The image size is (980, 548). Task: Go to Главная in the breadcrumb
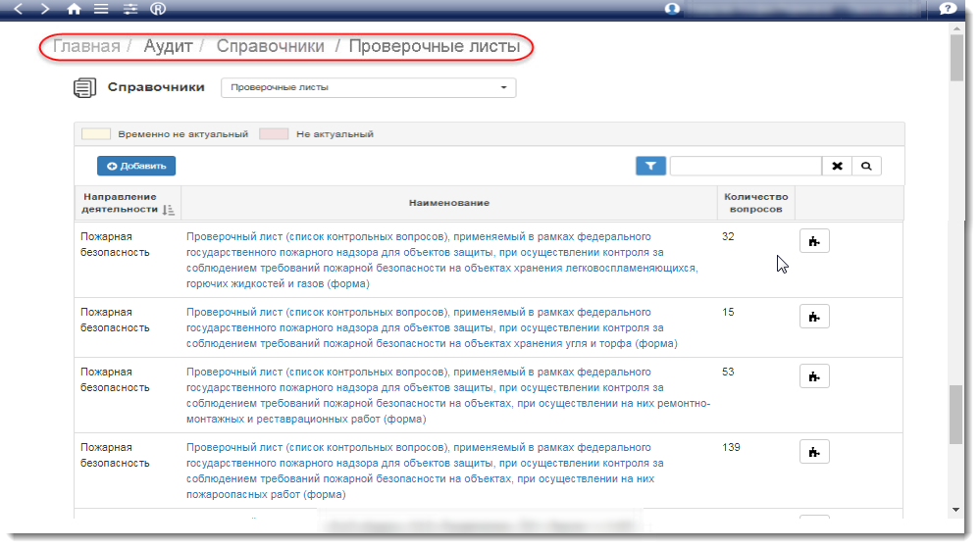coord(86,46)
